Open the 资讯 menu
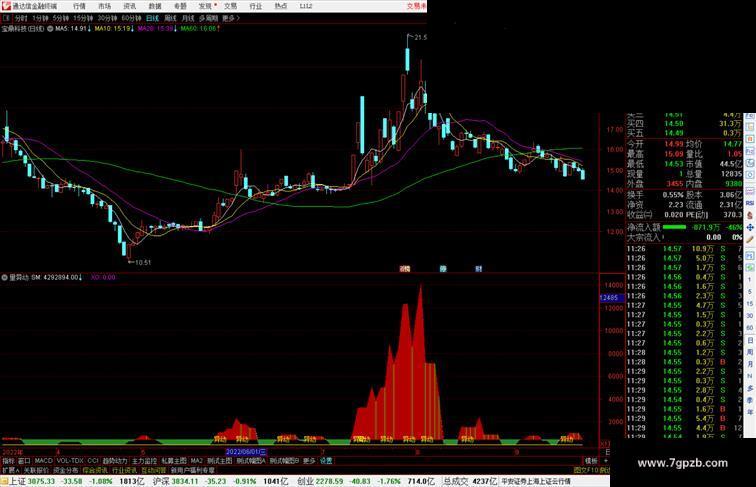This screenshot has width=756, height=487. pyautogui.click(x=129, y=6)
